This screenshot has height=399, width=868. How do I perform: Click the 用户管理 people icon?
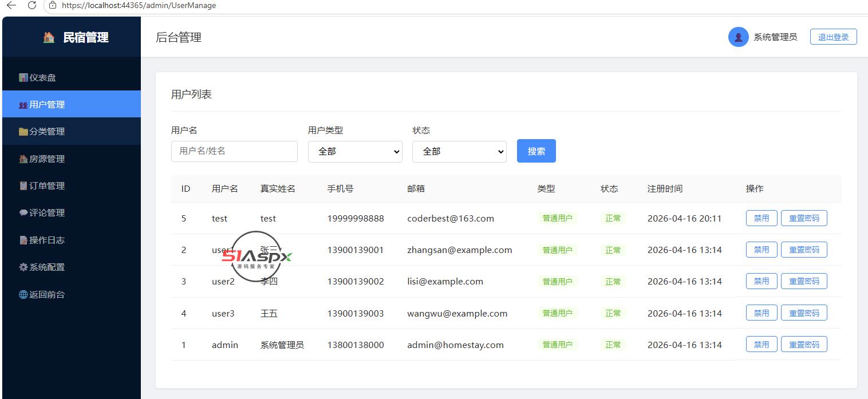(23, 105)
